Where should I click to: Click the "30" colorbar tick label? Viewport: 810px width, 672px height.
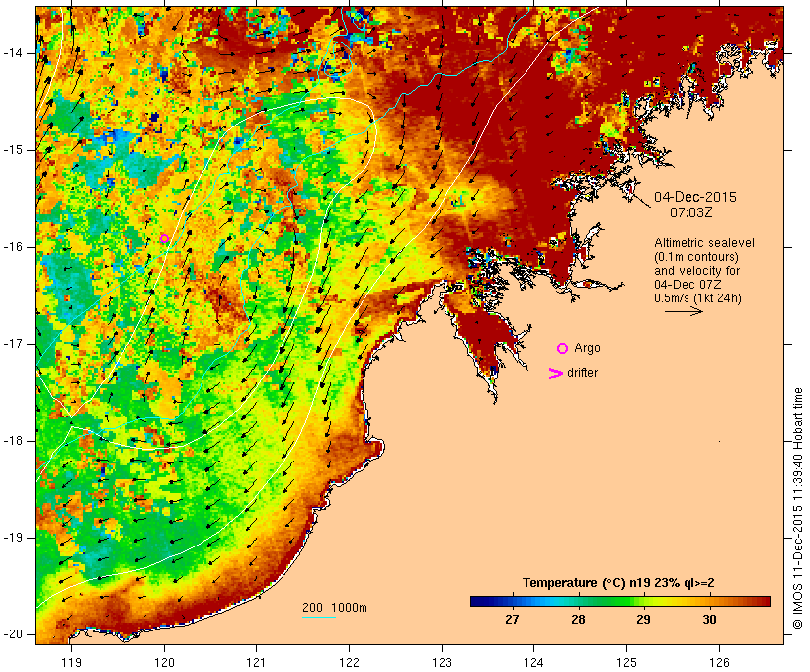(x=710, y=619)
